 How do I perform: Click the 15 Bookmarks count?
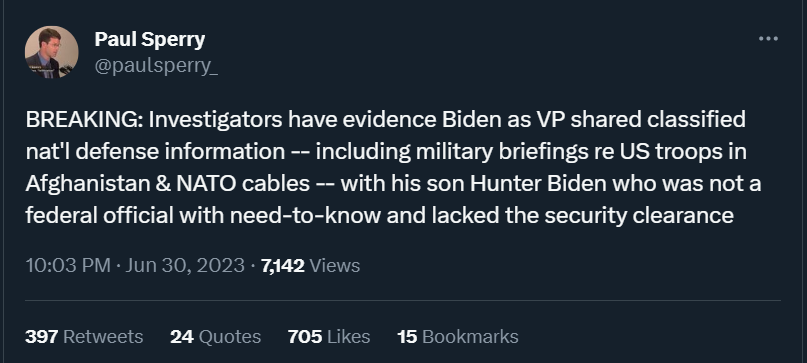tap(458, 337)
